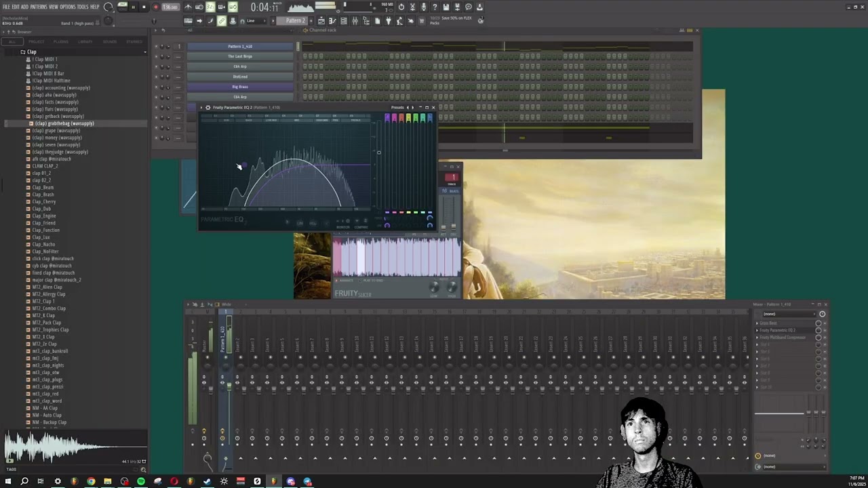Screen dimensions: 868x488
Task: Open the channel rack view icon
Action: click(344, 21)
